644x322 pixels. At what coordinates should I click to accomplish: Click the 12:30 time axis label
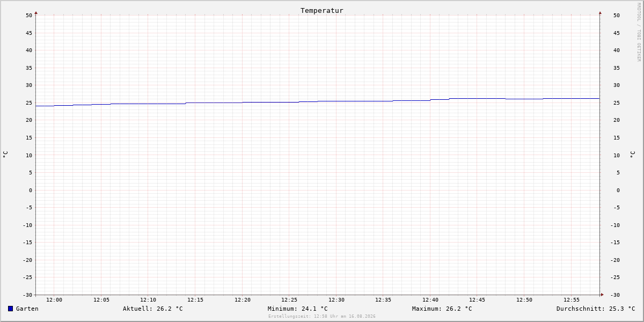coord(336,300)
